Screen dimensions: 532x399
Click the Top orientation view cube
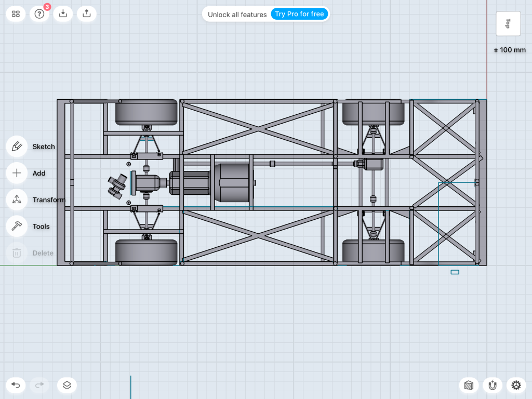508,23
